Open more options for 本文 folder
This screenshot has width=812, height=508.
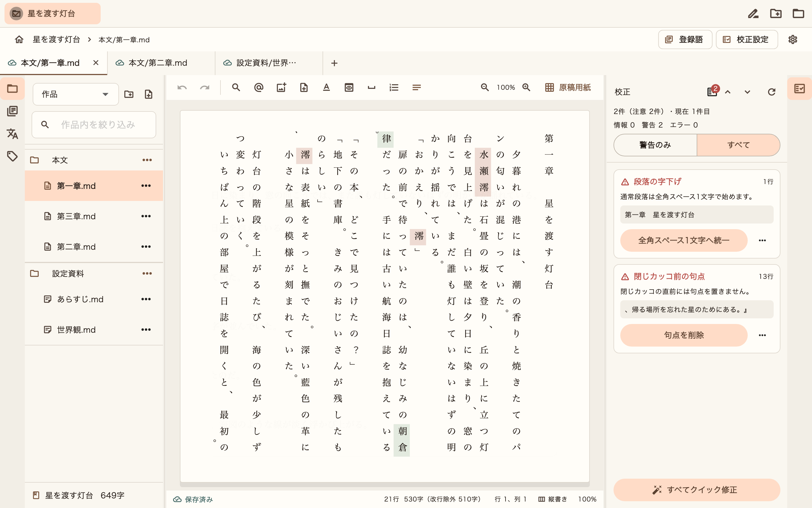click(147, 160)
